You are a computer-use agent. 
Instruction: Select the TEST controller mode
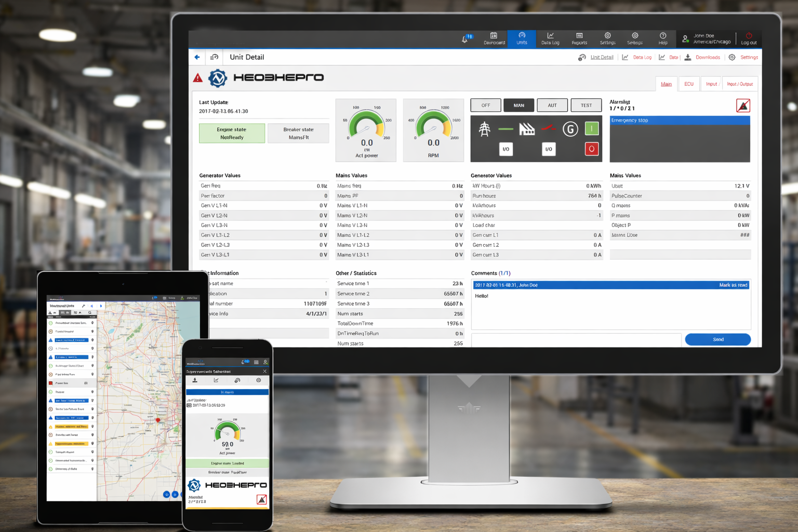(x=586, y=105)
